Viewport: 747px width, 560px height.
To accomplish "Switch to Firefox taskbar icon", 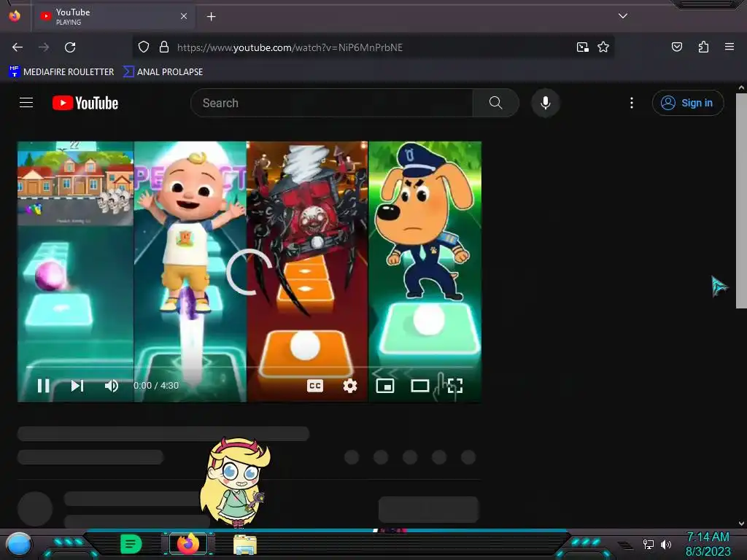I will coord(188,544).
